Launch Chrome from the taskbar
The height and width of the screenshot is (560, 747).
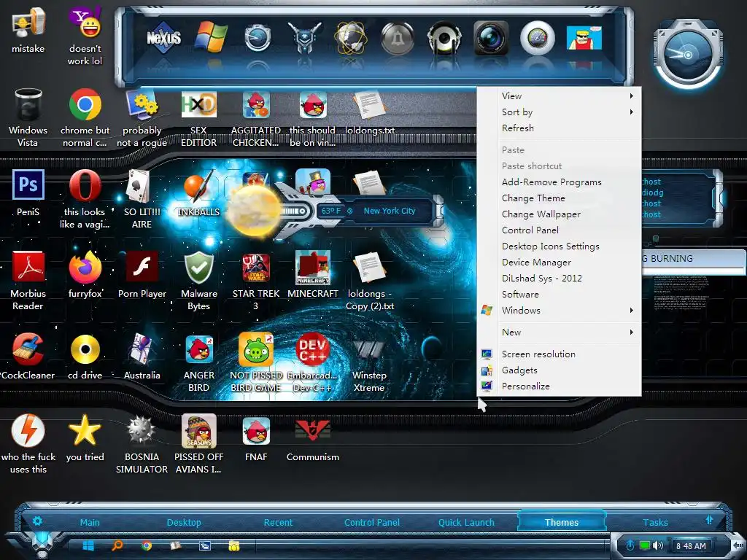coord(147,545)
